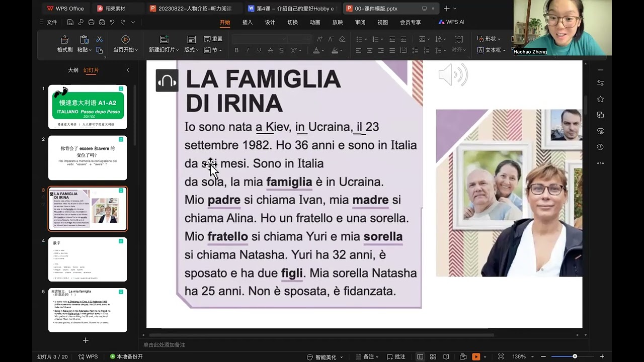Click the New Slide (新建幻灯片) icon
The height and width of the screenshot is (362, 644).
point(164,40)
